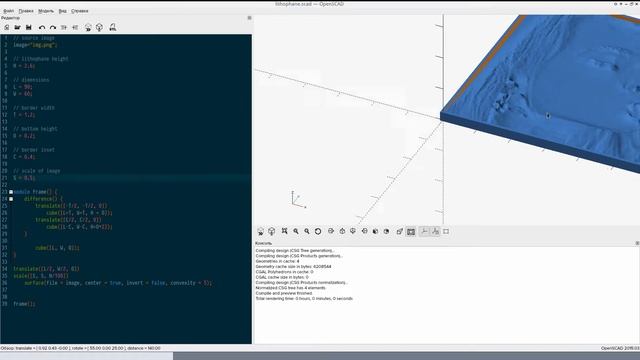Click the Indent icon in editor toolbar
This screenshot has height=360, width=640.
pyautogui.click(x=75, y=27)
